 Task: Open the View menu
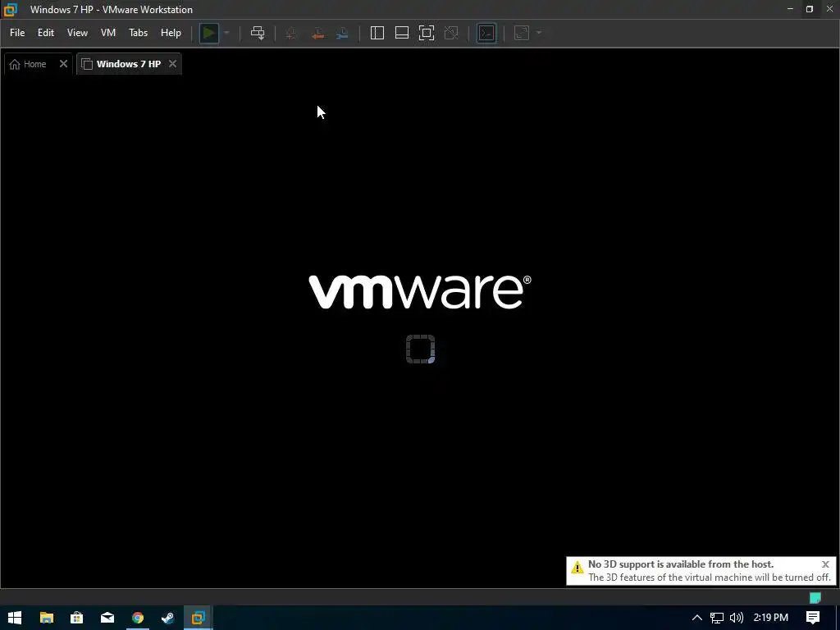coord(77,33)
